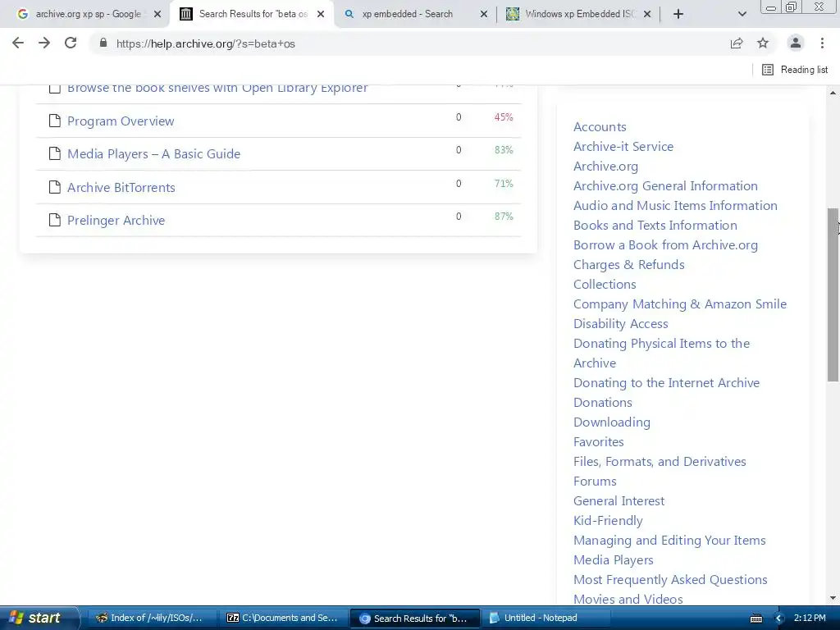Expand the tab search dropdown arrow

pos(742,14)
